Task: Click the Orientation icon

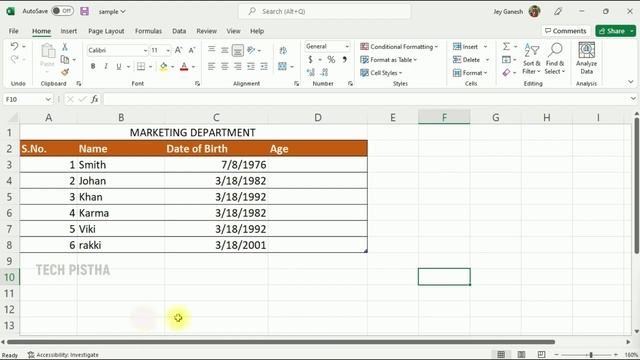Action: coord(251,50)
